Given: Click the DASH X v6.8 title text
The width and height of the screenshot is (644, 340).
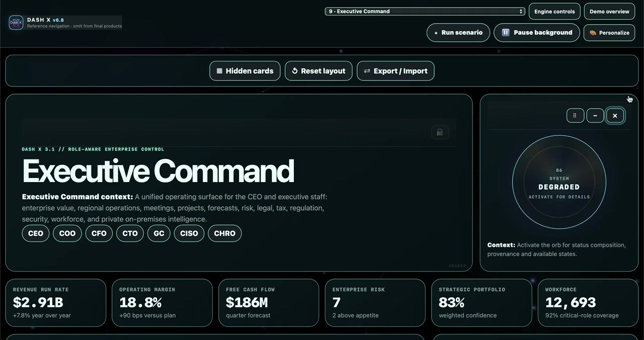Looking at the screenshot, I should 45,20.
